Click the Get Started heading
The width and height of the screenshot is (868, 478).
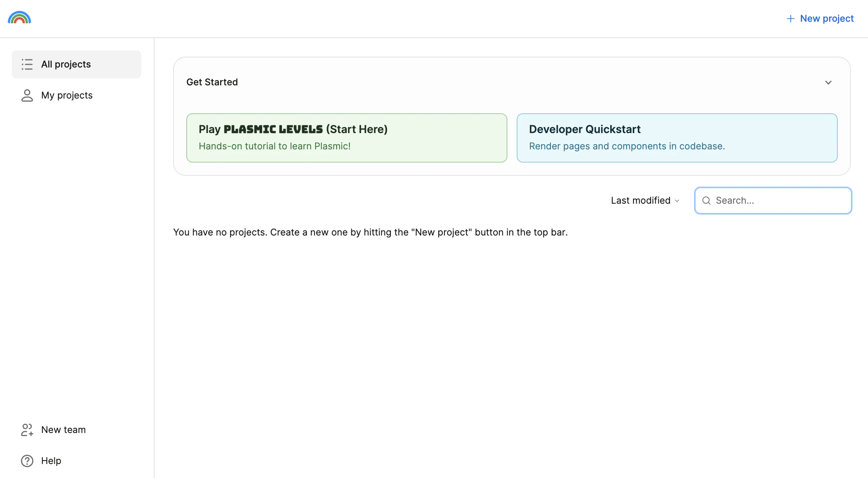click(x=212, y=82)
